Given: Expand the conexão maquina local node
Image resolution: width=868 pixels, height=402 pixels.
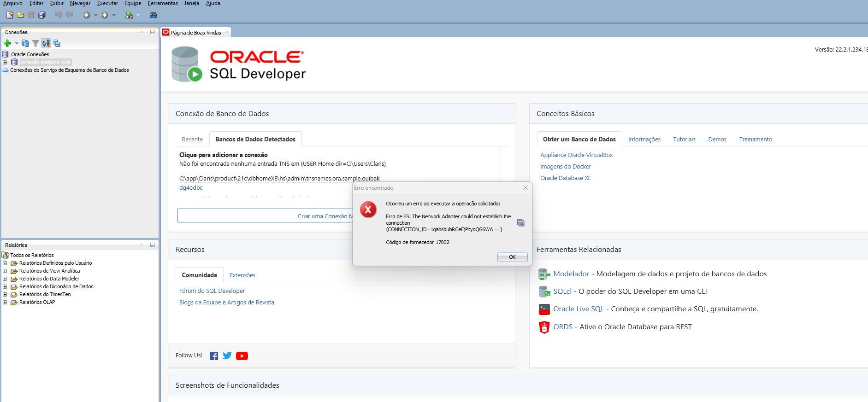Looking at the screenshot, I should tap(5, 62).
